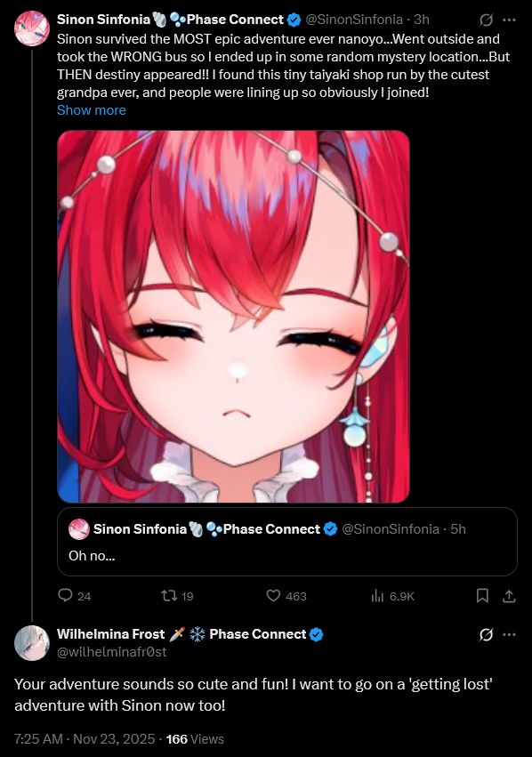Open more options on Wilhelmina Frost's reply
The height and width of the screenshot is (757, 532).
509,634
